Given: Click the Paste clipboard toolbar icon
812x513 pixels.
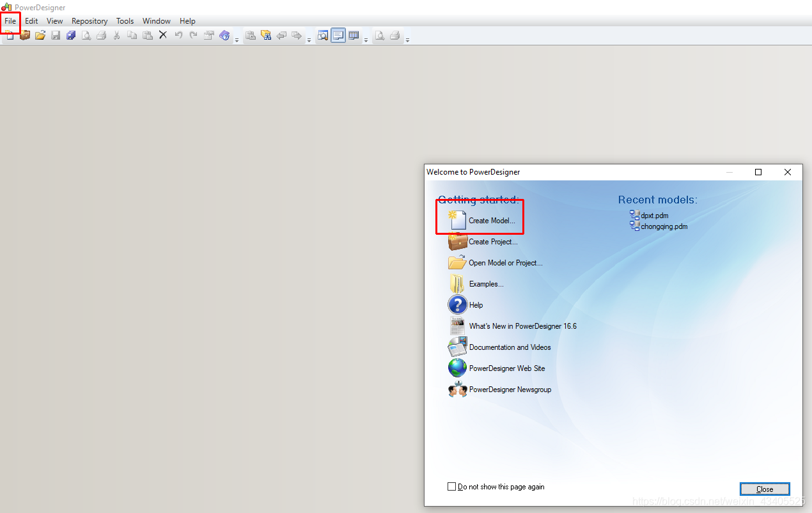Looking at the screenshot, I should pyautogui.click(x=148, y=35).
